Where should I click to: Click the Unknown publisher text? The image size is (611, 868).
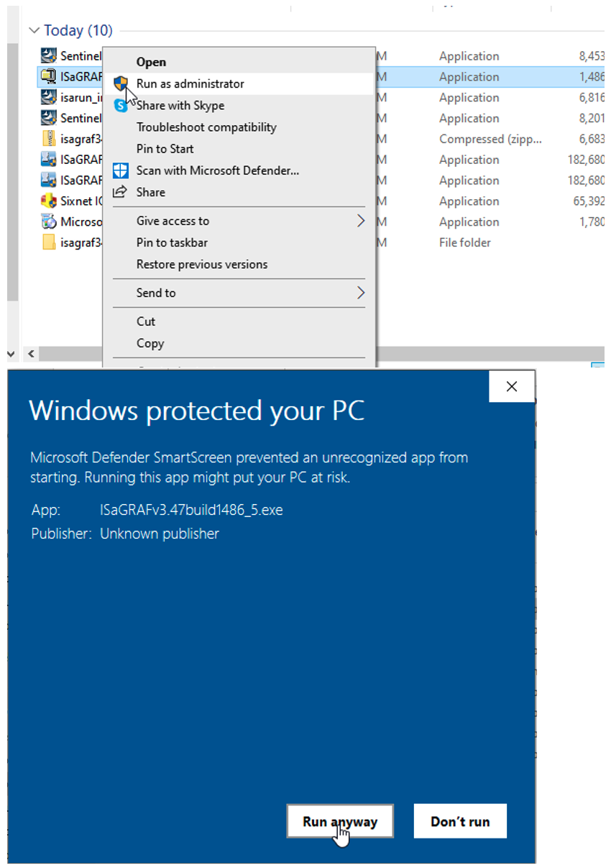pyautogui.click(x=160, y=534)
